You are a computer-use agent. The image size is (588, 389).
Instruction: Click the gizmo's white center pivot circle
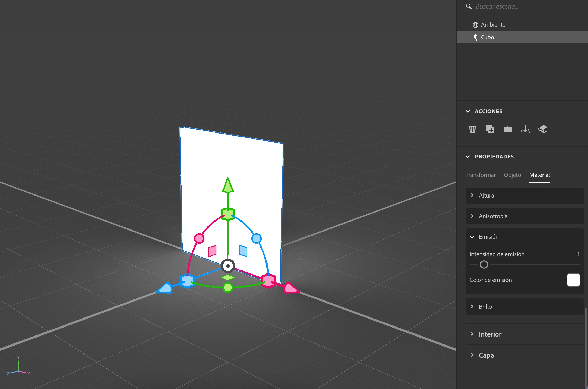tap(228, 266)
